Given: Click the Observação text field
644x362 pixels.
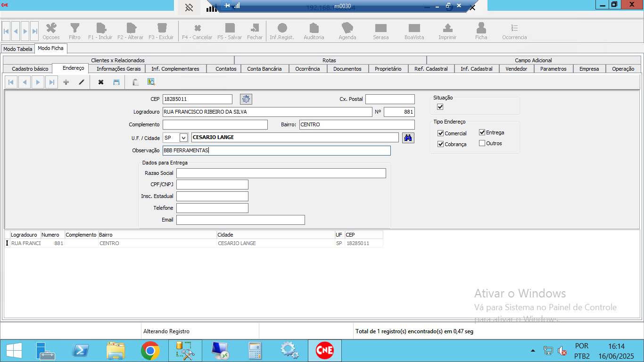Looking at the screenshot, I should [x=276, y=150].
